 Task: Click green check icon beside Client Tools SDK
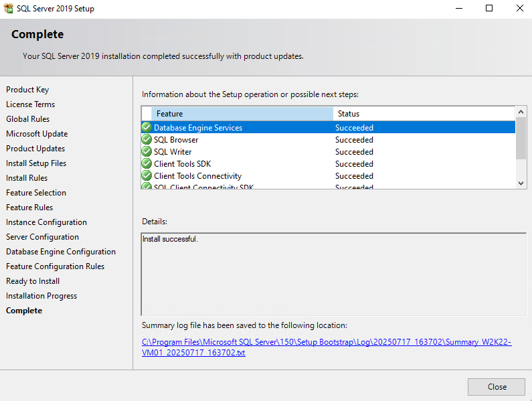point(147,163)
